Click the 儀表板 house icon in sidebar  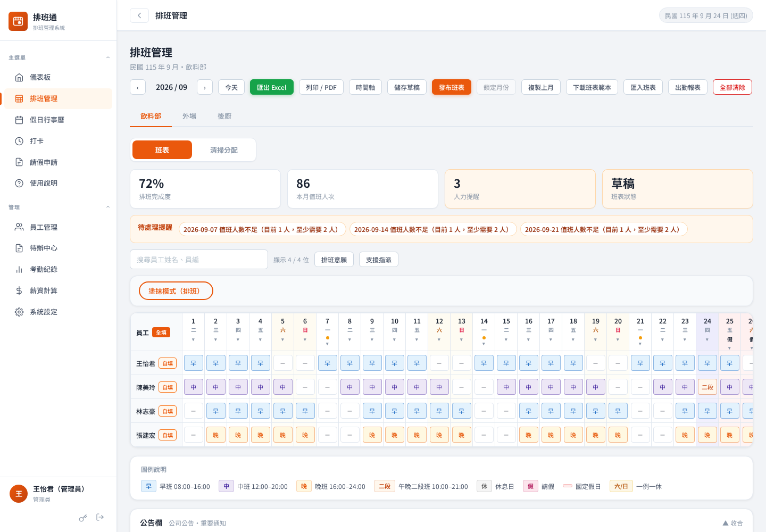[x=19, y=78]
